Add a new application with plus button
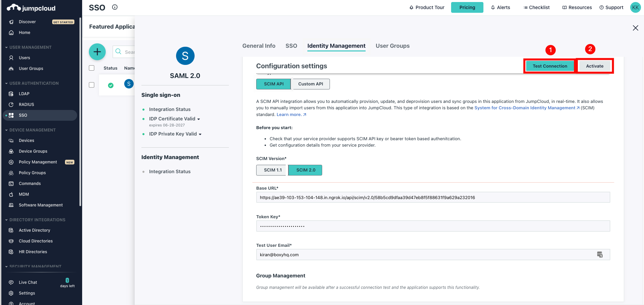644x305 pixels. click(x=97, y=52)
